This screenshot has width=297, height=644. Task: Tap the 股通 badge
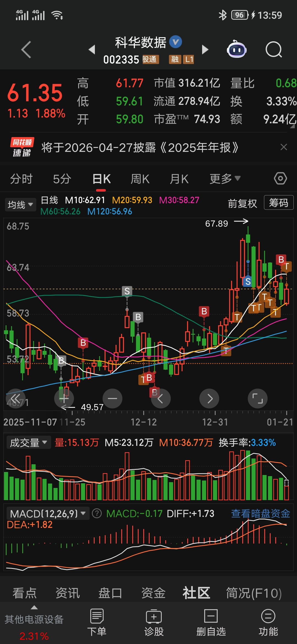(x=151, y=59)
